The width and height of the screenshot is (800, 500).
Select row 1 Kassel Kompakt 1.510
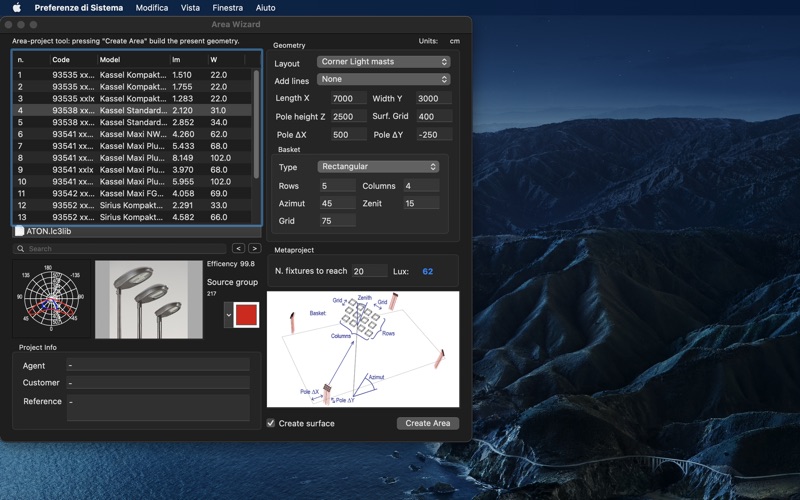133,74
